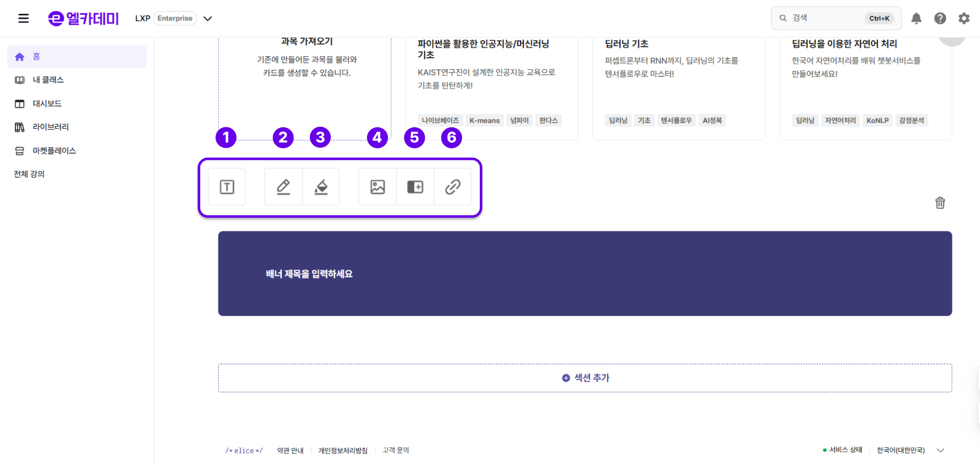Open the 고객 문의 footer link
The width and height of the screenshot is (980, 466).
pyautogui.click(x=396, y=450)
